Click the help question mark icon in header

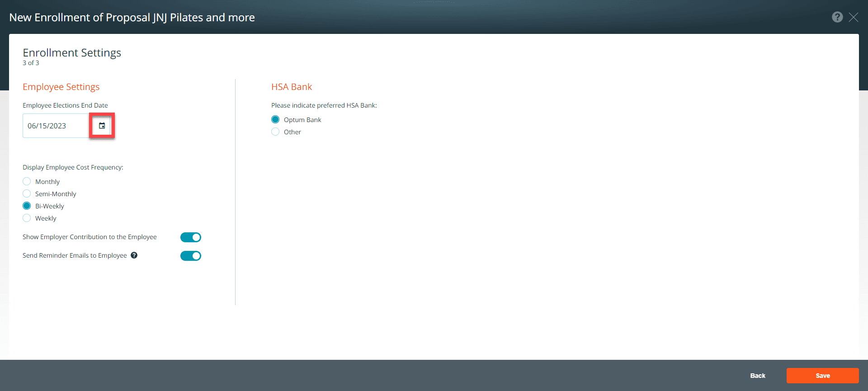tap(837, 17)
